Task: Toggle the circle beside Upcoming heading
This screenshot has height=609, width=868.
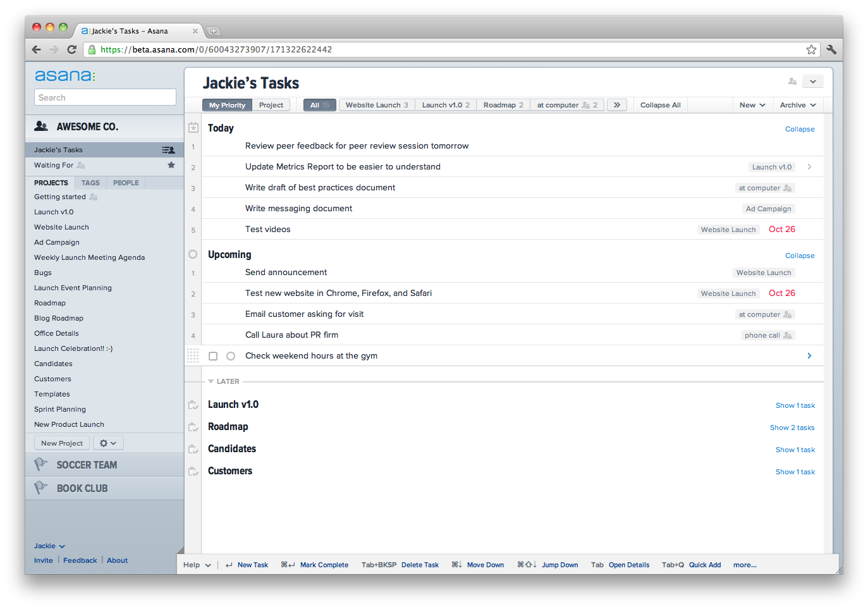Action: 193,254
